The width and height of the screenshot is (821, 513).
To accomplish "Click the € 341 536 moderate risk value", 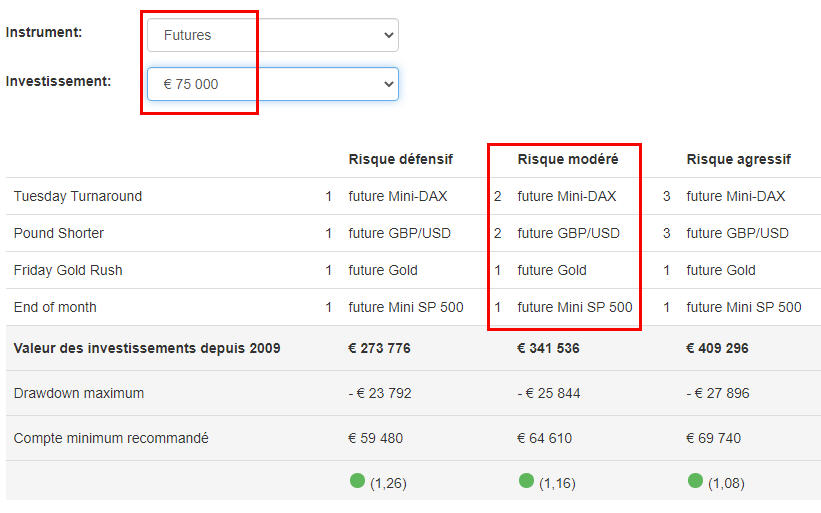I will click(x=548, y=348).
